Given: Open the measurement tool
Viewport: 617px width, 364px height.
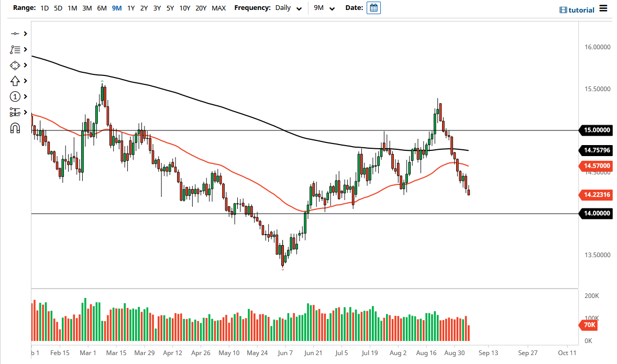Looking at the screenshot, I should pos(16,112).
